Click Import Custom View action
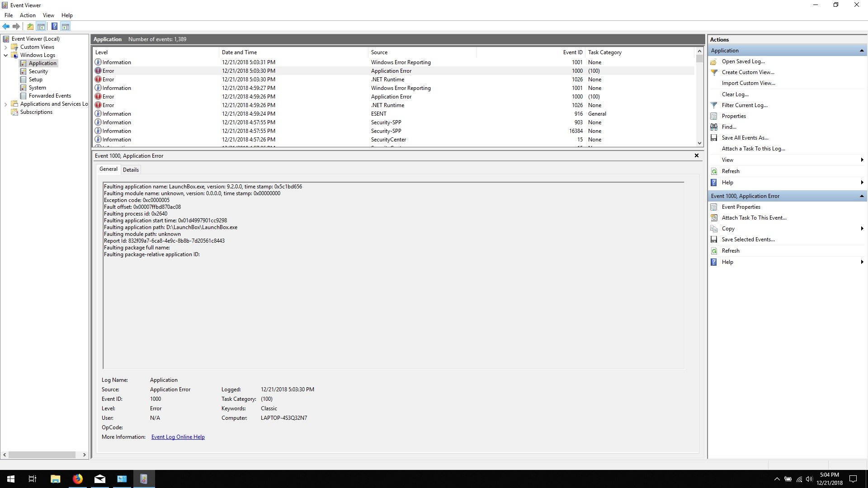Screen dimensions: 868x488 coord(748,83)
